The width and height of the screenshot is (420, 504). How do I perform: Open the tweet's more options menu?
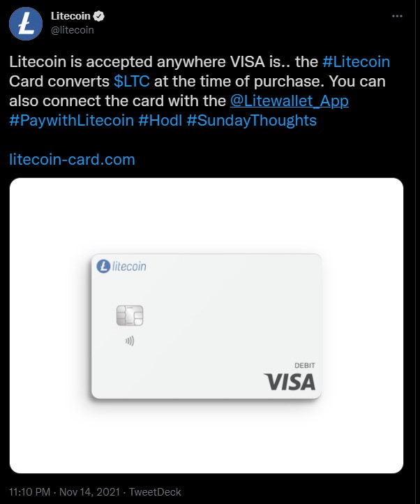397,15
